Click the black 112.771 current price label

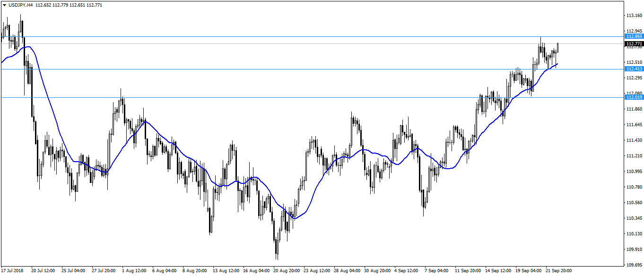coord(634,43)
